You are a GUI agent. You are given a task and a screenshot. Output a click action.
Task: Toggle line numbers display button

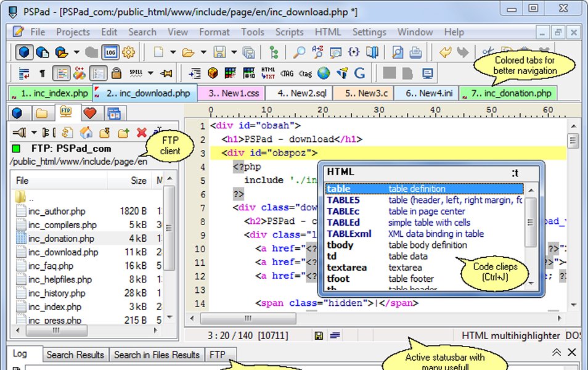(98, 73)
